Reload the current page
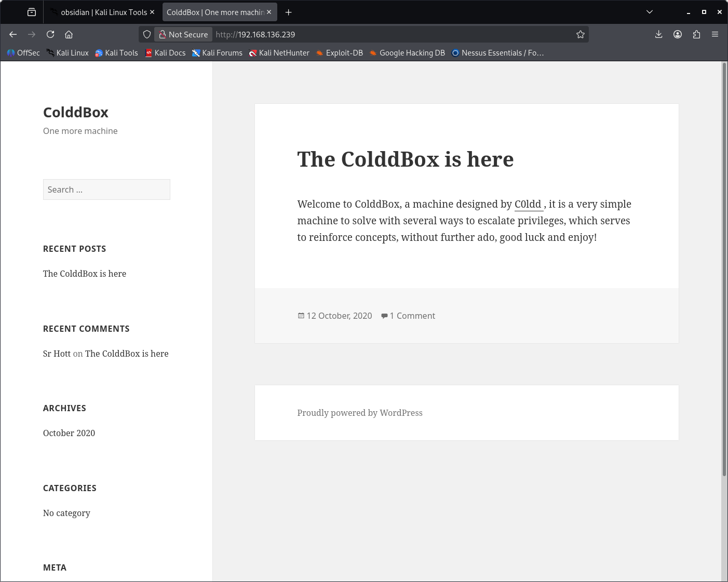This screenshot has width=728, height=582. pos(50,34)
